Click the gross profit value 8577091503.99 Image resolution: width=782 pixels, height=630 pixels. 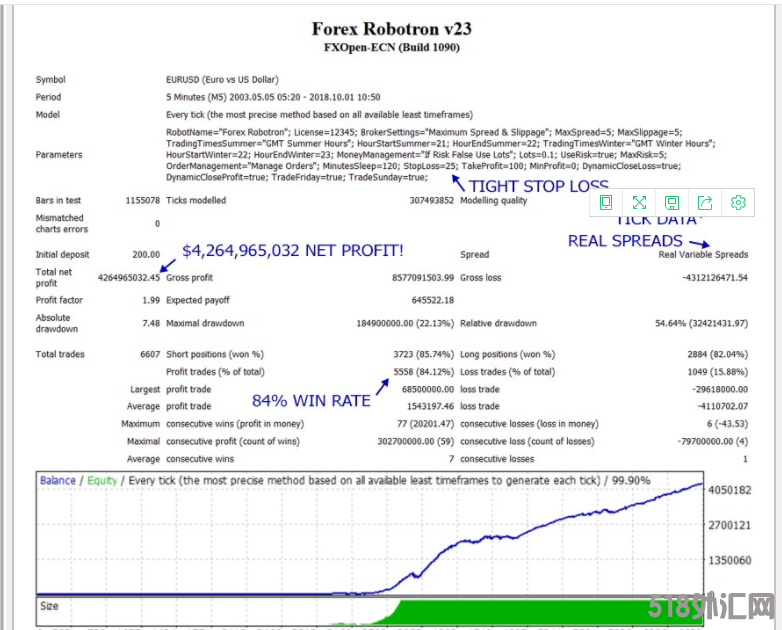pos(423,277)
